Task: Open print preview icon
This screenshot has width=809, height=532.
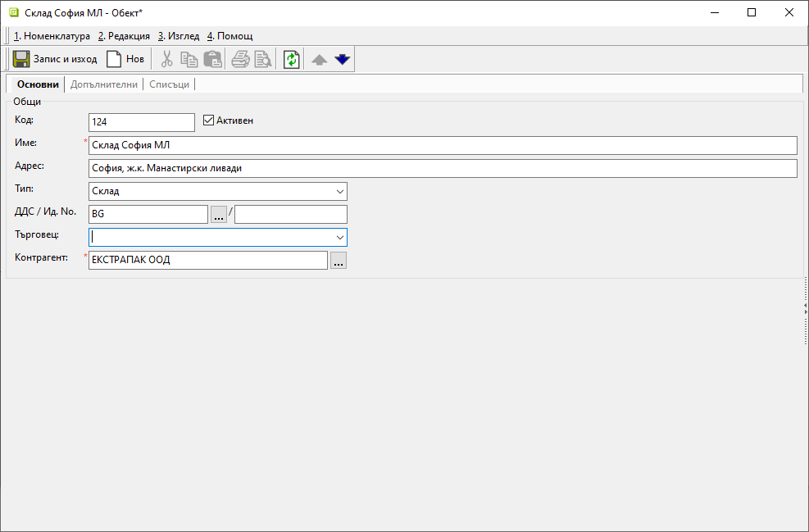Action: click(262, 59)
